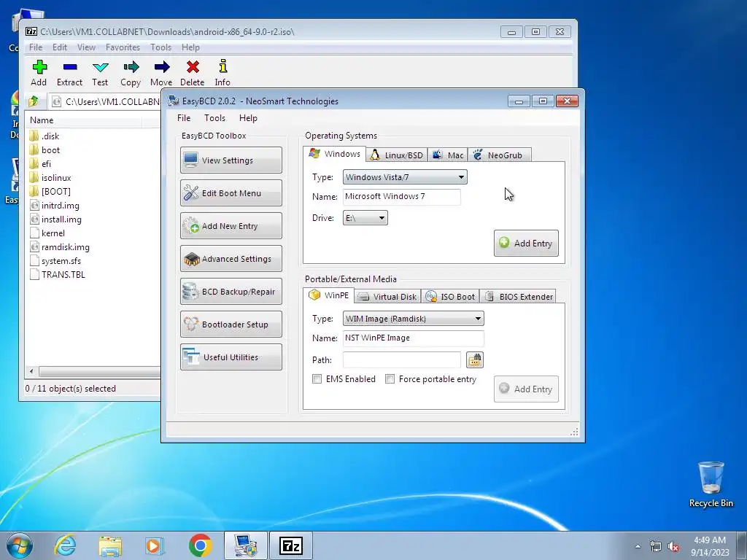Open Useful Utilities in EasyBCD
747x560 pixels.
pos(231,357)
